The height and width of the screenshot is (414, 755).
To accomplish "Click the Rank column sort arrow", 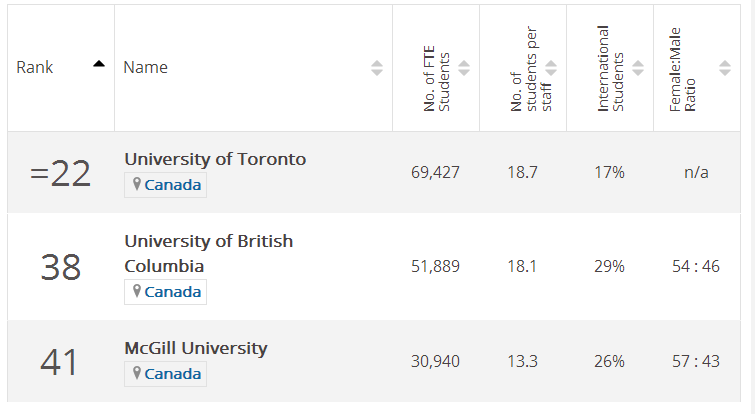I will [98, 65].
